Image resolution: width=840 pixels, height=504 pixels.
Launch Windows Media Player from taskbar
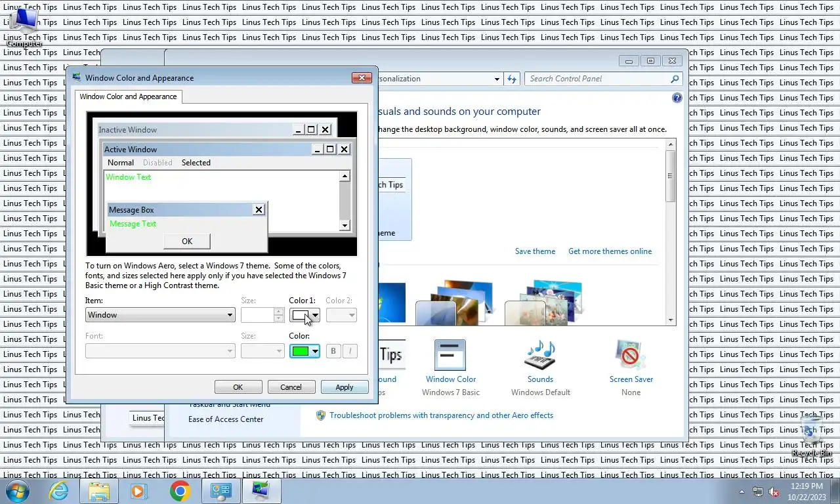[x=138, y=491]
